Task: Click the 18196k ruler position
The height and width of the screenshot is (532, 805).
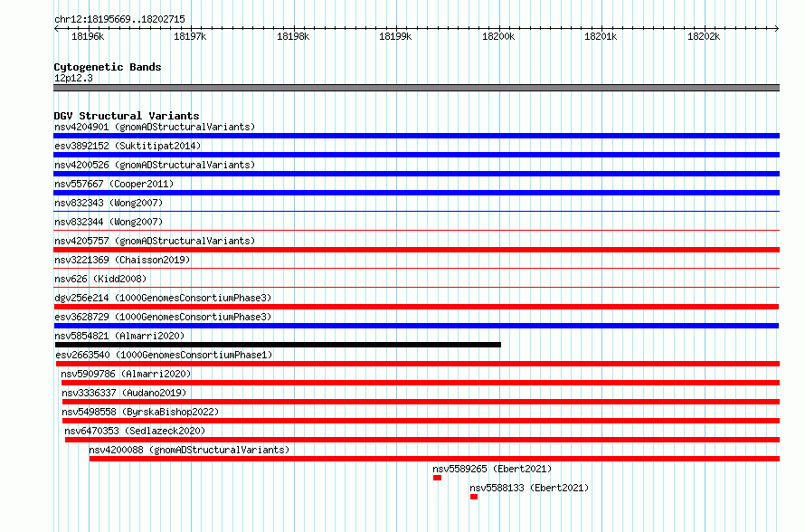Action: 88,36
